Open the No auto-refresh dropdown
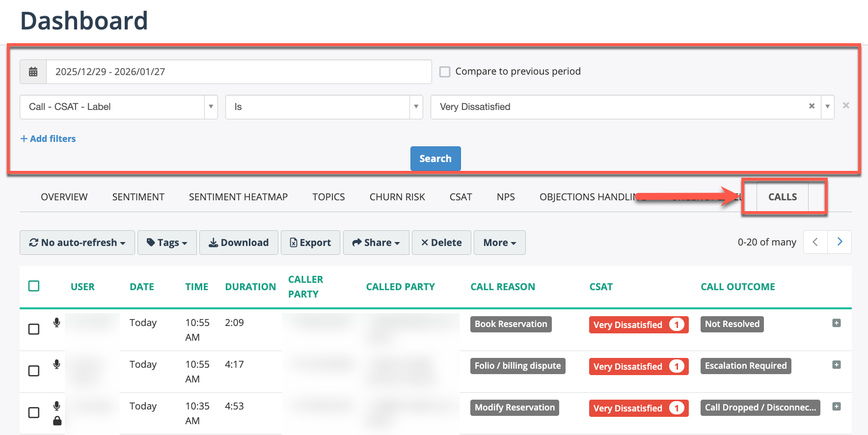Viewport: 868px width, 435px height. point(77,243)
